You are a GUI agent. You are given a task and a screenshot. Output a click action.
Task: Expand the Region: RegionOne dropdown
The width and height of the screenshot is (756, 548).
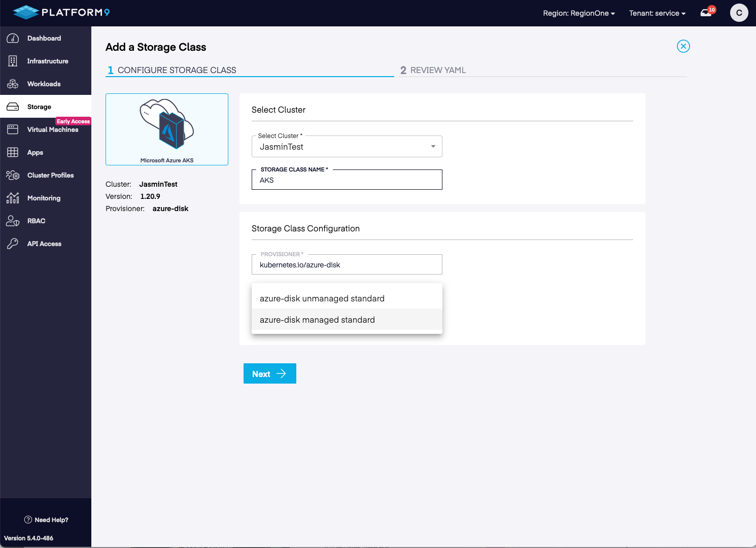tap(578, 13)
